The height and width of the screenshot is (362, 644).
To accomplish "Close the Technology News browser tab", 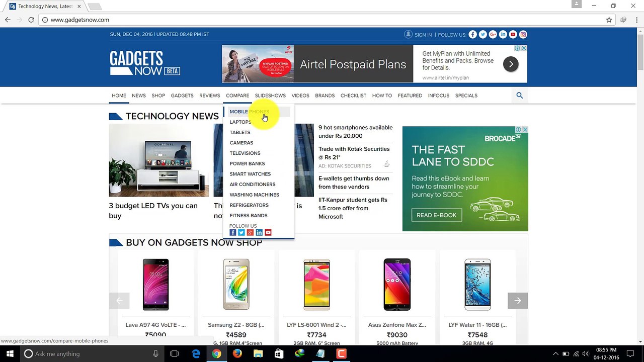I will [x=79, y=7].
